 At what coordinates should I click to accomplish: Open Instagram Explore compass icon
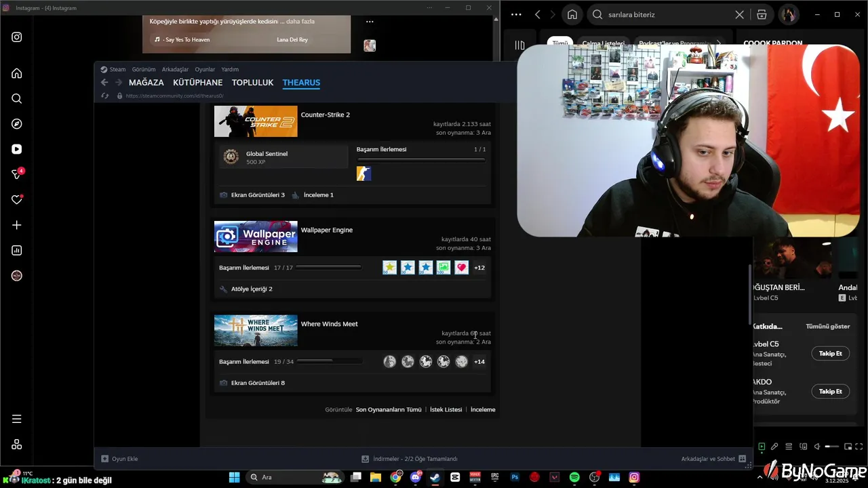(17, 124)
